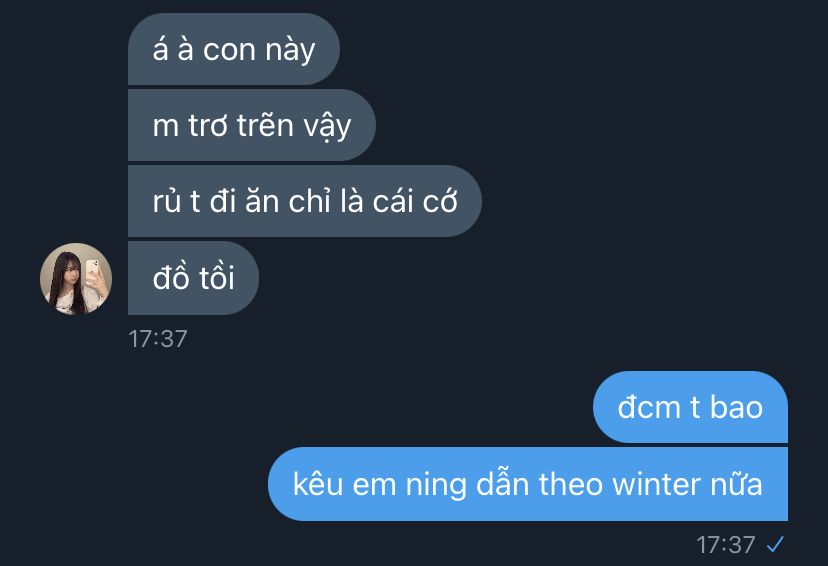Tap the 'kêu em ning dẫn theo winter nữa' message
This screenshot has height=566, width=828.
coord(528,484)
